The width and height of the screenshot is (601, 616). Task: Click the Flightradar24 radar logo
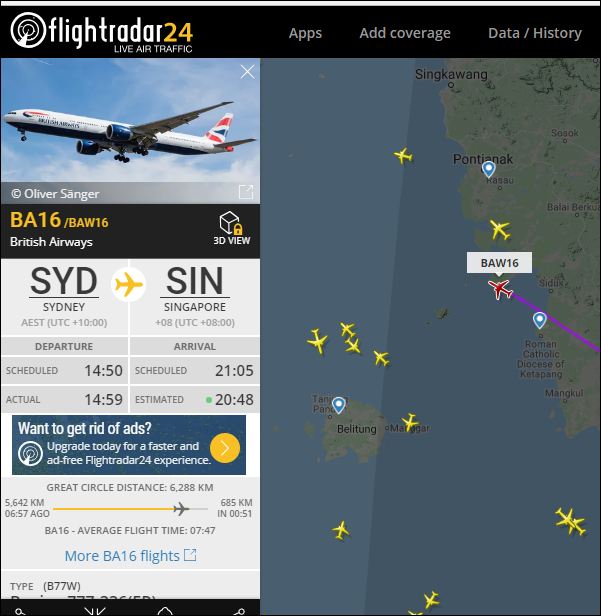coord(28,30)
